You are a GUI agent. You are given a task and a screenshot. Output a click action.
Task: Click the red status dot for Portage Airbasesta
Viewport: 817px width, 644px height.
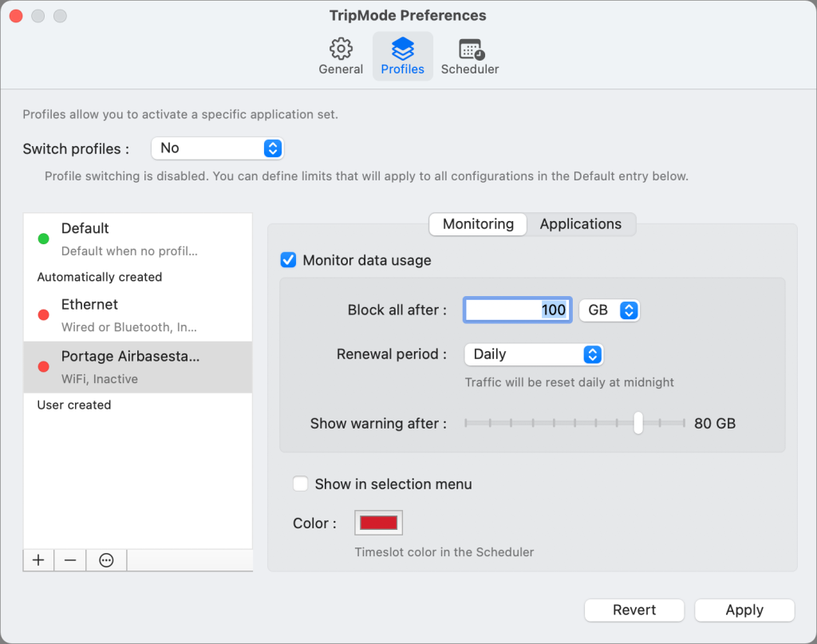[x=44, y=367]
